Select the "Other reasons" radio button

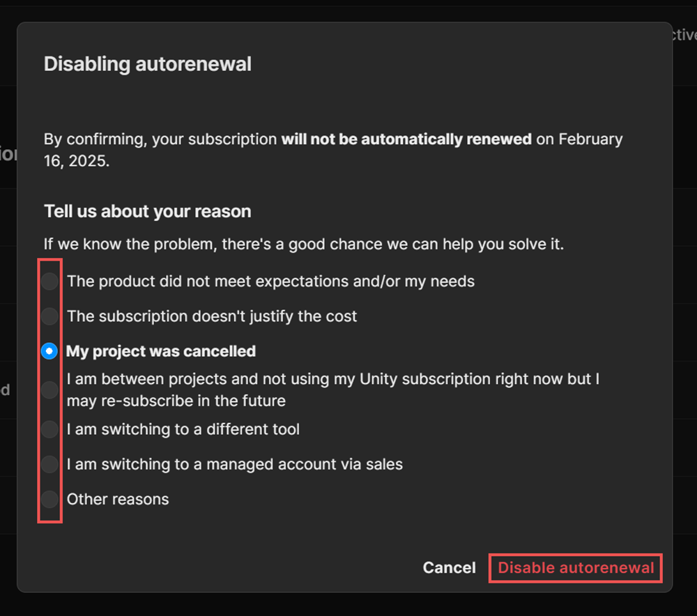(49, 499)
